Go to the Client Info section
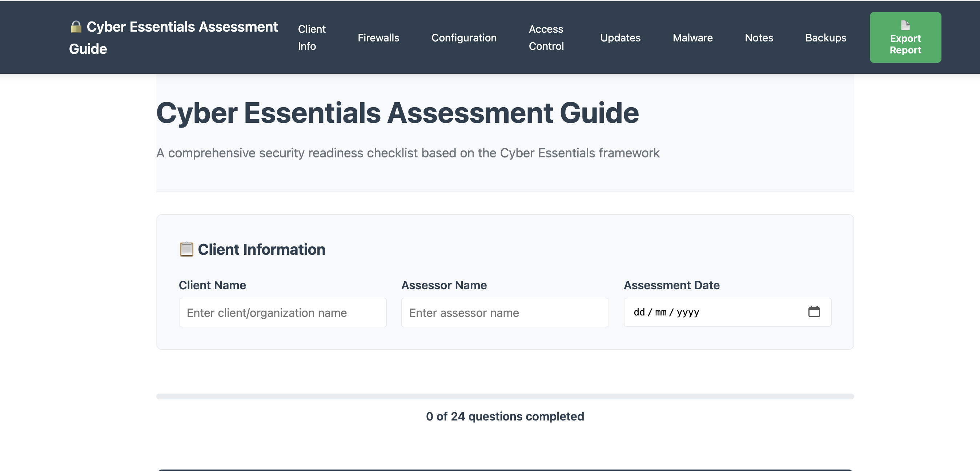Viewport: 980px width, 471px height. click(311, 38)
